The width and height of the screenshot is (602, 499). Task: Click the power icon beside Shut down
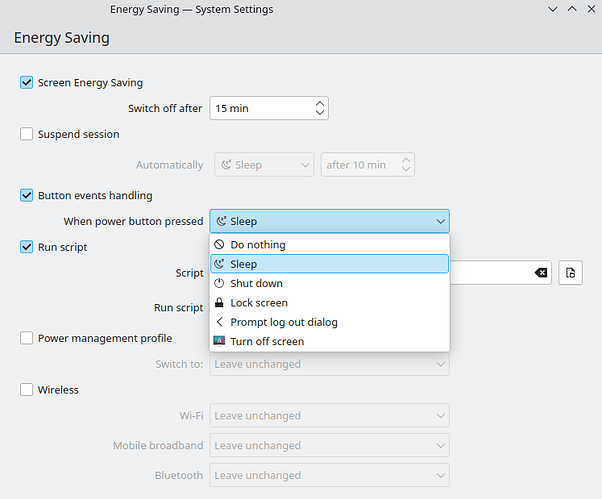[220, 284]
